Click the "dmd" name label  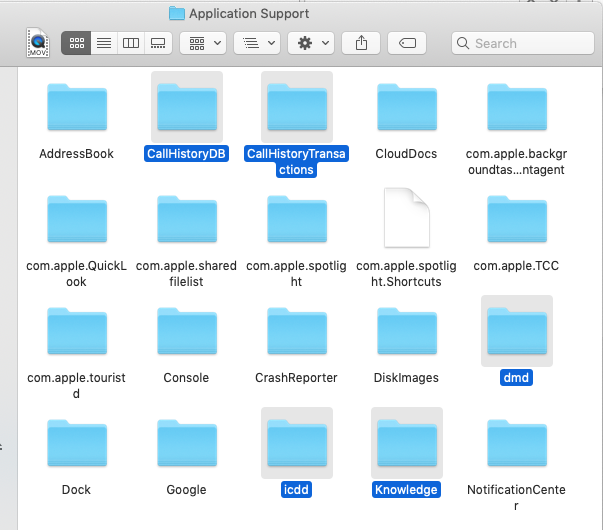tap(516, 378)
